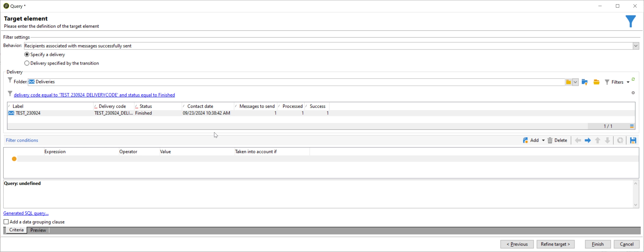Viewport: 644px width, 252px height.
Task: Select the Criteria tab
Action: [x=16, y=230]
